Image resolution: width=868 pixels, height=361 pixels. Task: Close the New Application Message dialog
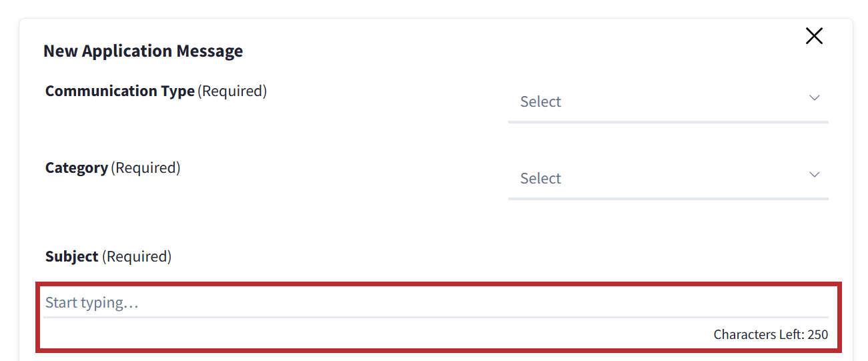(814, 36)
